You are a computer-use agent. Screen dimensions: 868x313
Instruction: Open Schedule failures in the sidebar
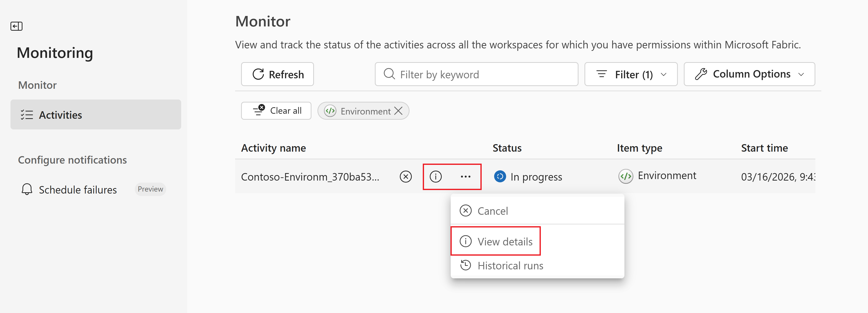(x=78, y=190)
